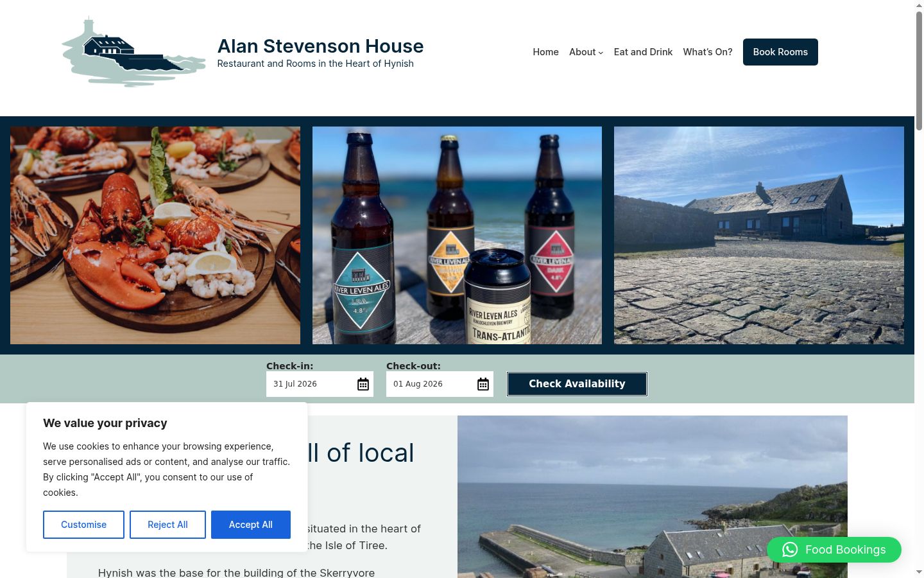Click the 'We value your privacy' heading
924x578 pixels.
point(105,423)
